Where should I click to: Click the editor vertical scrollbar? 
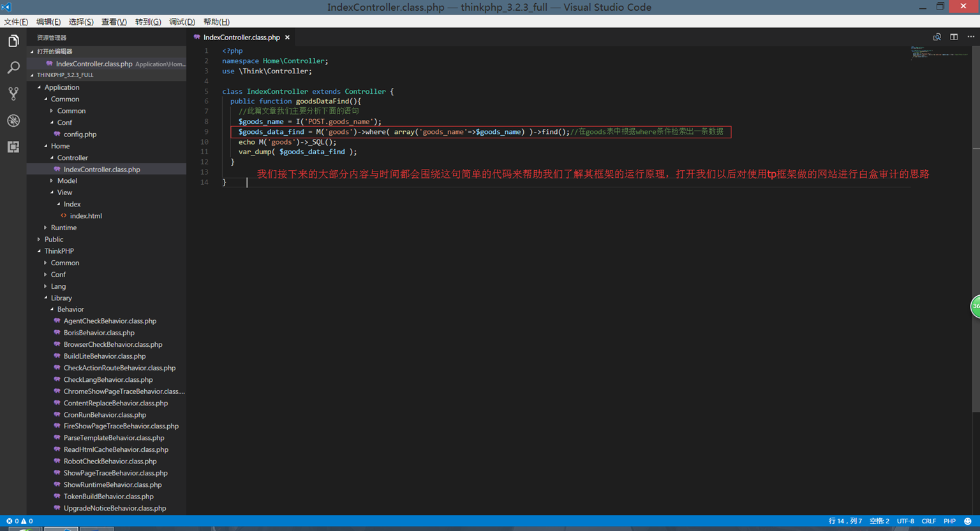point(976,229)
